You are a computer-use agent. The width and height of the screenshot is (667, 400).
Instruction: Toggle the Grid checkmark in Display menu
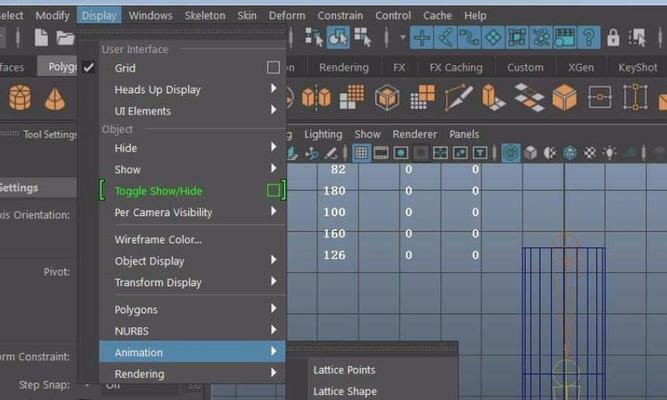point(88,68)
